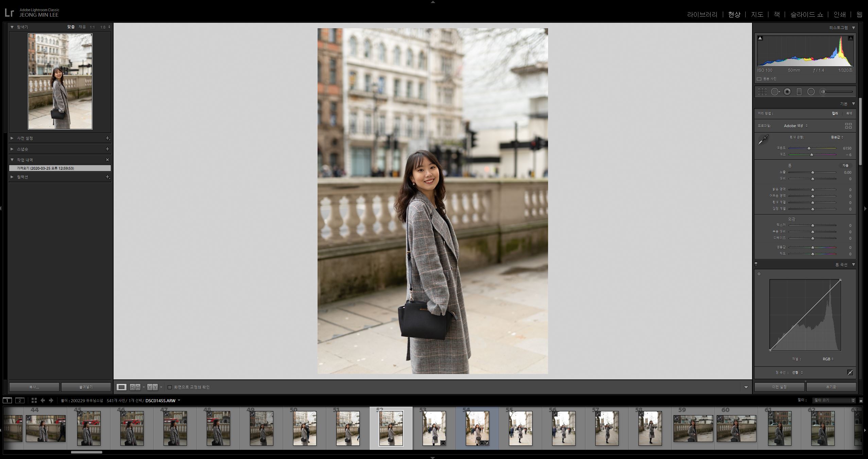Adjust the 색온도 temperature slider handle

(x=809, y=148)
